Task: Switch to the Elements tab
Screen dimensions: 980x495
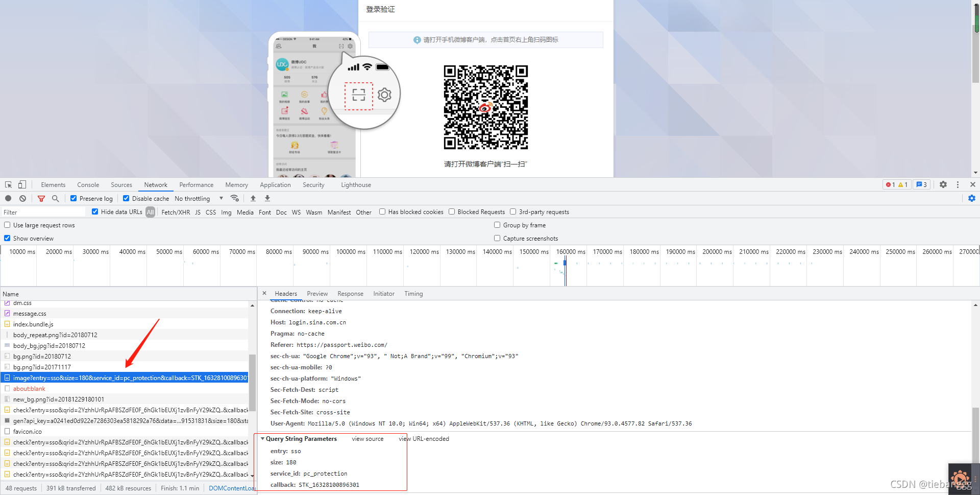Action: pyautogui.click(x=53, y=185)
